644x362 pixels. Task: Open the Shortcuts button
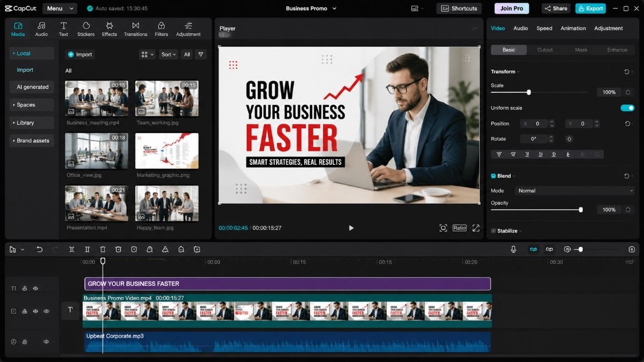(x=459, y=9)
